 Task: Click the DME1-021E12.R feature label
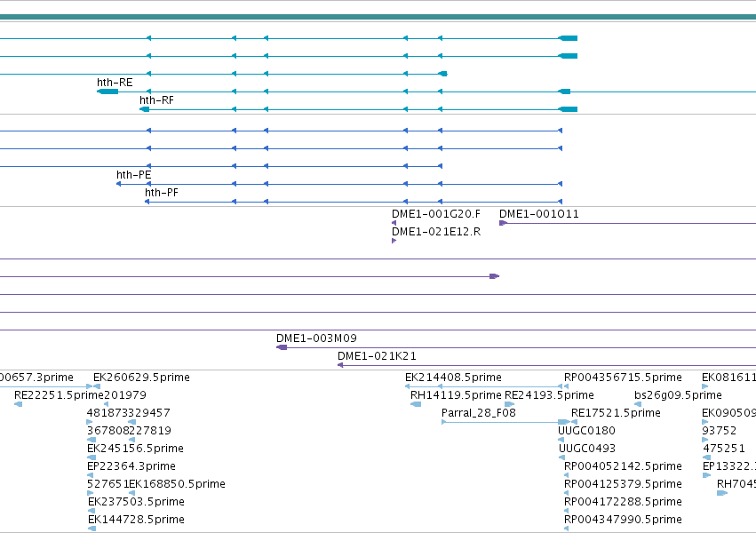(436, 232)
